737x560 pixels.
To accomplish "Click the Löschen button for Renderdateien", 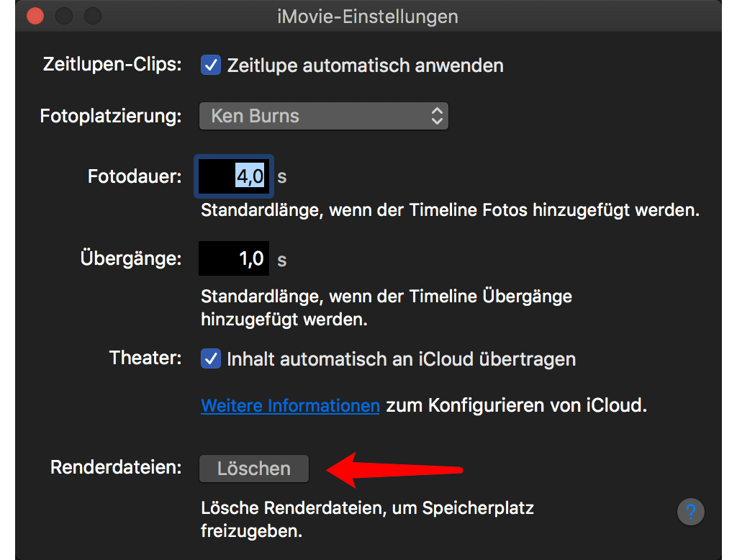I will click(254, 469).
